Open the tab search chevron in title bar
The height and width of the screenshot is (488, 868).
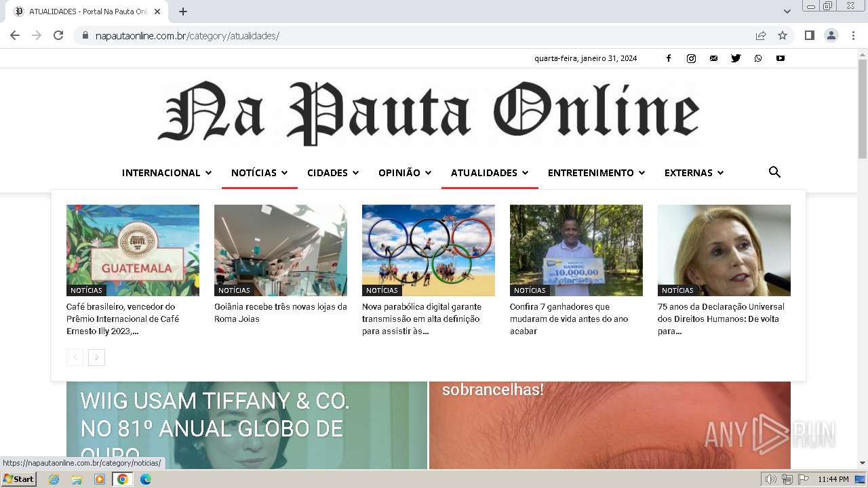coord(787,12)
